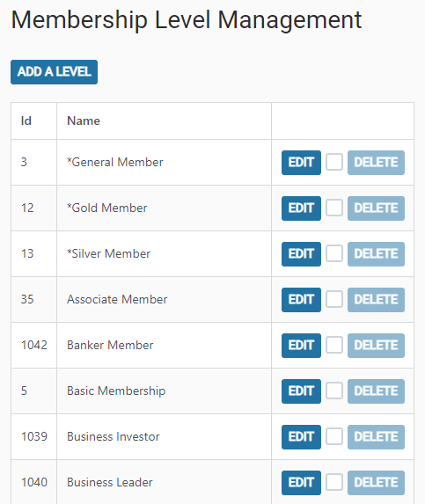Edit the *General Member level

point(301,163)
